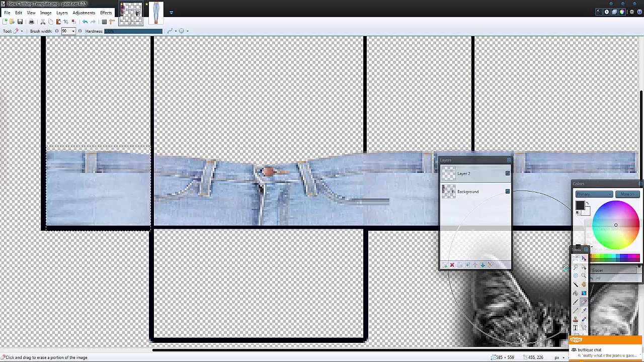Image resolution: width=644 pixels, height=362 pixels.
Task: Open a file using the Open icon
Action: click(12, 22)
